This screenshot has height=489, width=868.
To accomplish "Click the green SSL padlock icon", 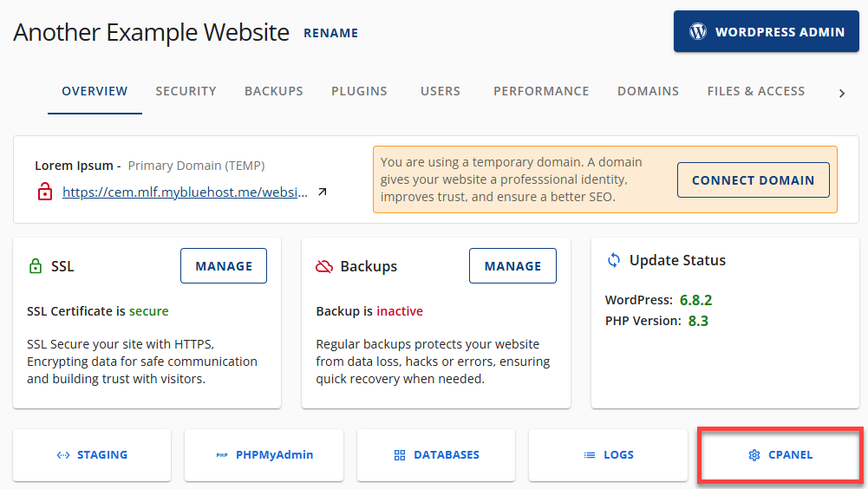I will coord(36,266).
